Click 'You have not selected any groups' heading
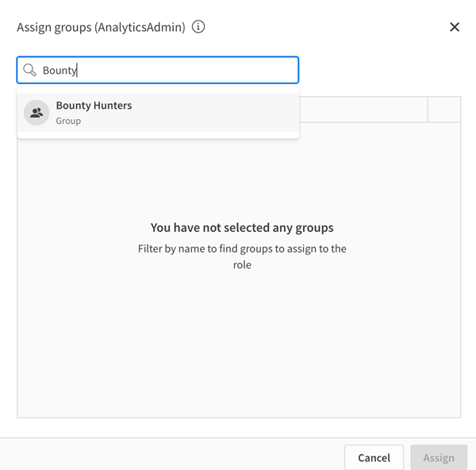Screen dimensions: 476x470 coord(242,228)
